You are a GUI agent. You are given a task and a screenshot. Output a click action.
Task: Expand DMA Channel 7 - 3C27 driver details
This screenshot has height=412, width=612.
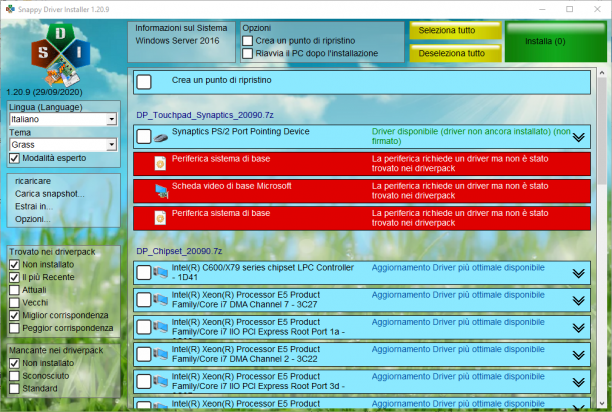click(578, 300)
